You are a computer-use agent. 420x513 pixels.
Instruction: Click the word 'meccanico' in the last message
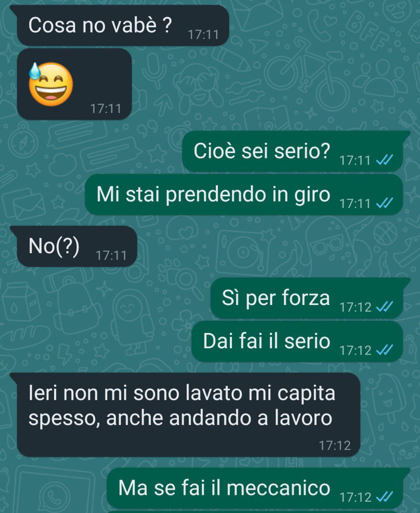279,488
